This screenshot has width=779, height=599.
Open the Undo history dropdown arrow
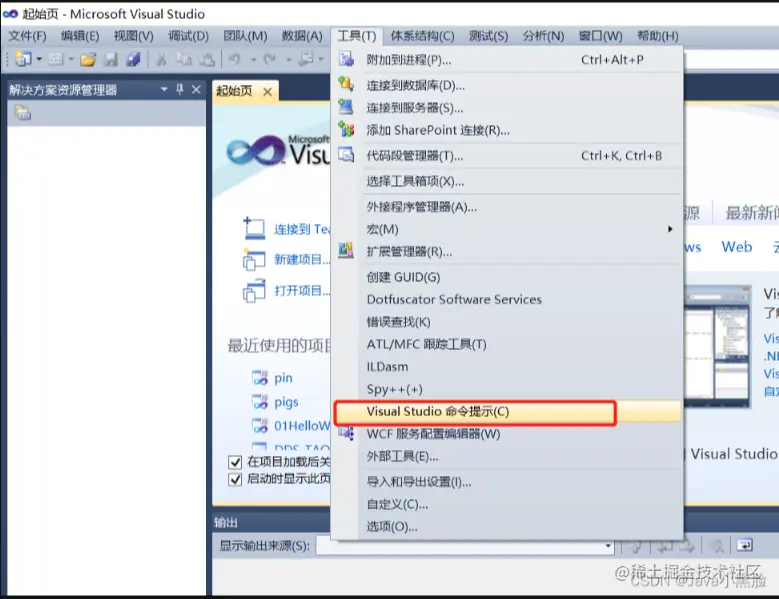point(253,60)
